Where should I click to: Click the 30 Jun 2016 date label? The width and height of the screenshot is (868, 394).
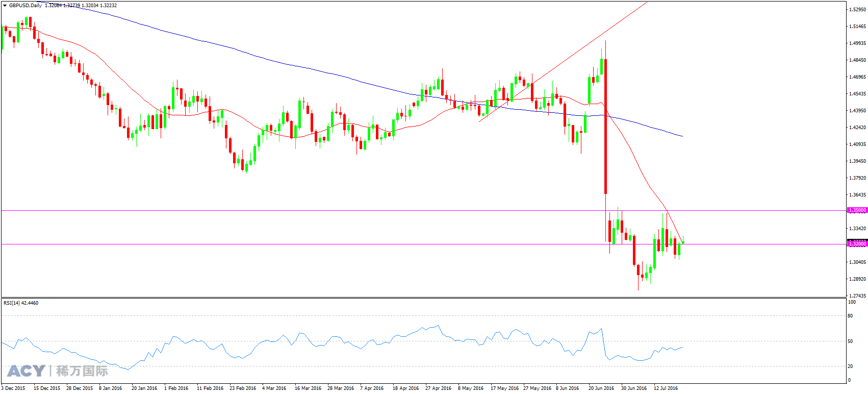pyautogui.click(x=634, y=388)
